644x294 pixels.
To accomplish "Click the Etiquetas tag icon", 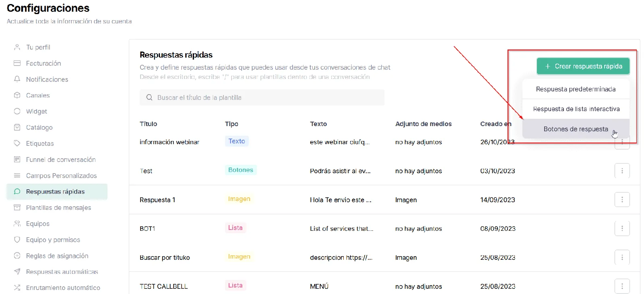I will 17,143.
